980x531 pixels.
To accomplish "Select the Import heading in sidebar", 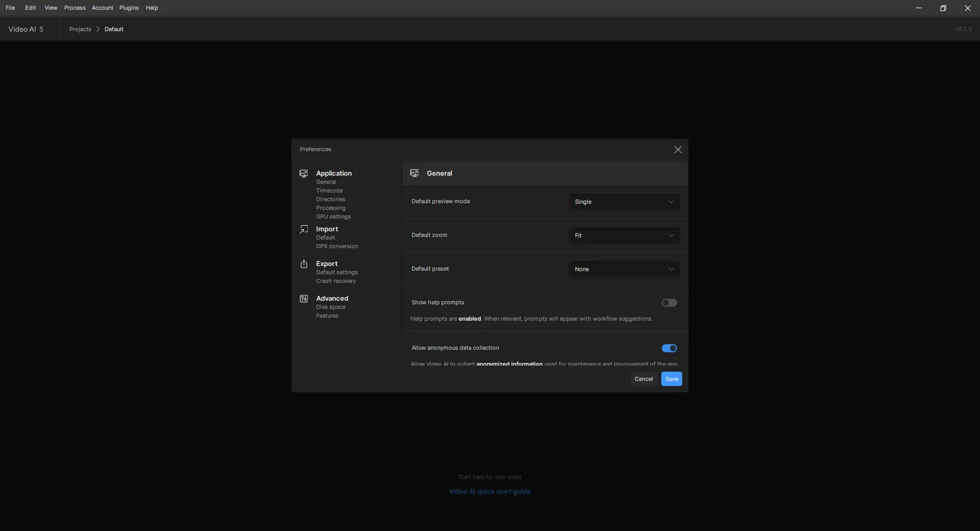I will [327, 229].
